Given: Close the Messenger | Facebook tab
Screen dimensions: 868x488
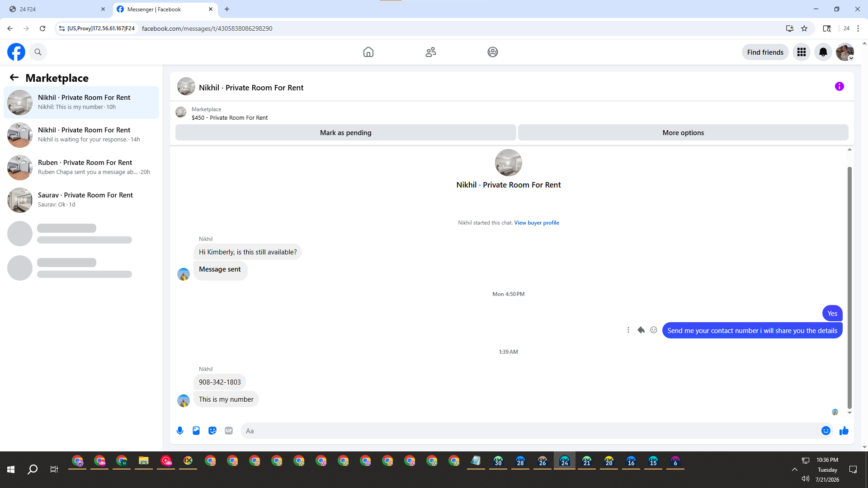Looking at the screenshot, I should [x=211, y=9].
